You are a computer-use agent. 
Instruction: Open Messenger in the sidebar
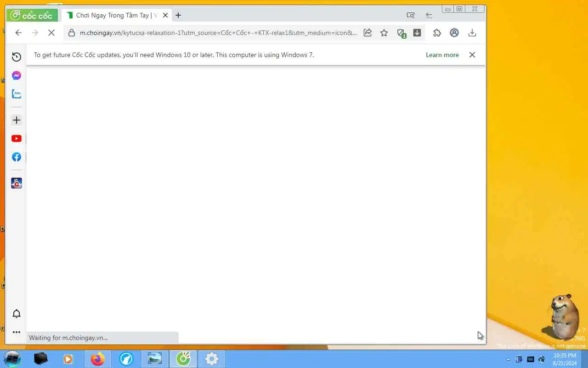tap(17, 75)
